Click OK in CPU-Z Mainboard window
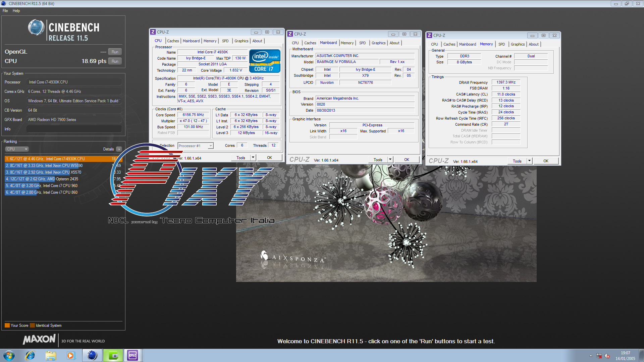 point(407,160)
